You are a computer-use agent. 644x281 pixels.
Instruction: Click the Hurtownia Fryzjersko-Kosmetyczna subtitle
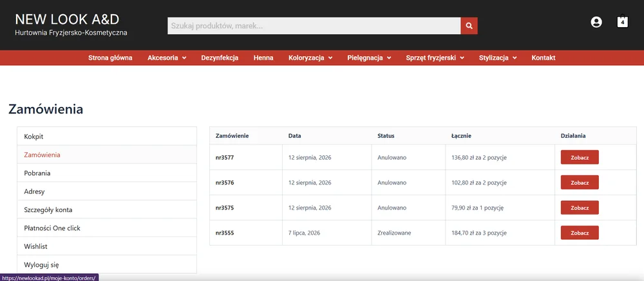[71, 32]
